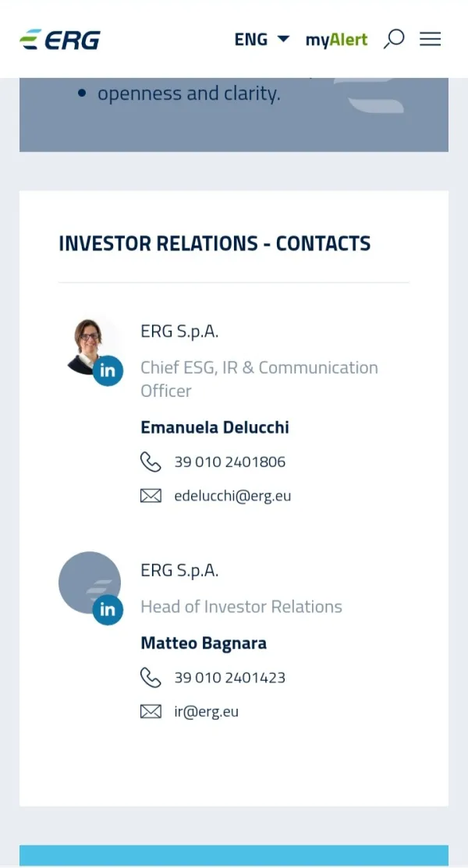Click Investor Relations - Contacts heading
The height and width of the screenshot is (868, 468).
[214, 243]
